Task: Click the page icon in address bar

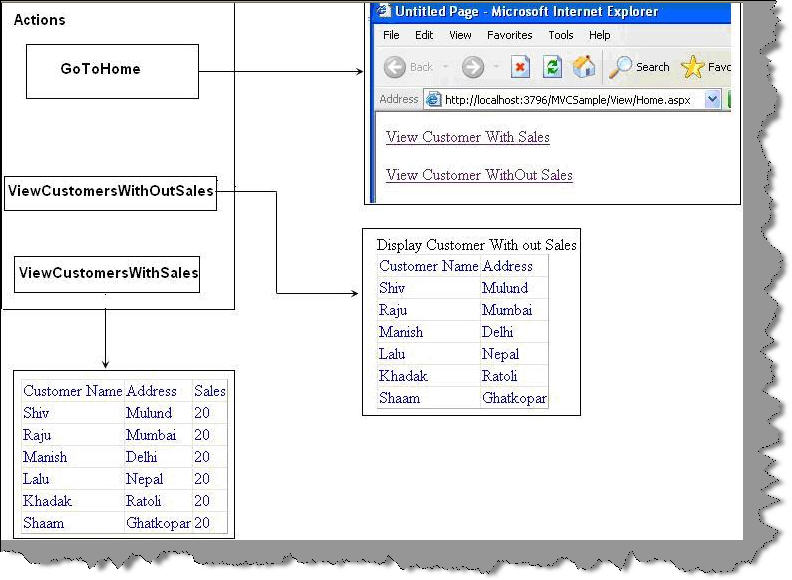Action: click(x=433, y=100)
